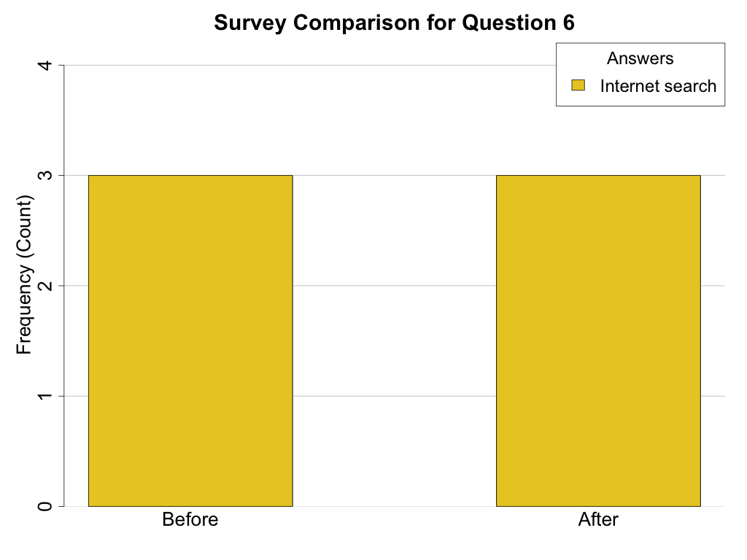Click the gridline at 1 between the bars

coord(394,396)
